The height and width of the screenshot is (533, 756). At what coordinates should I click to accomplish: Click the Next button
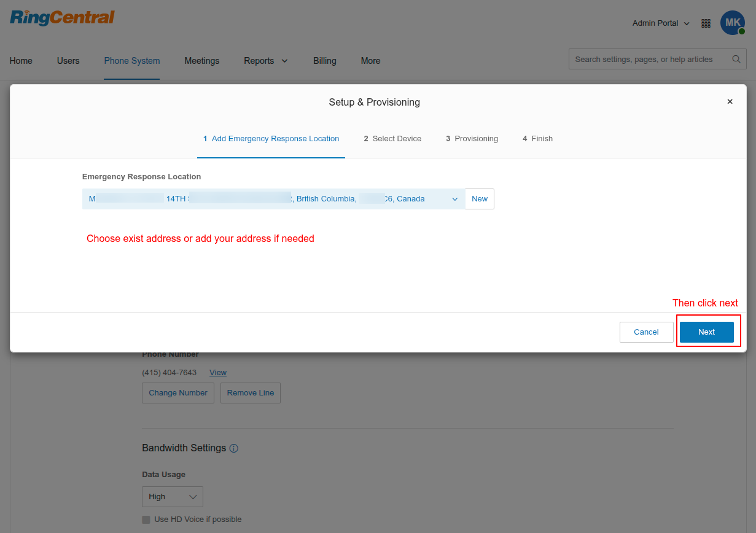click(x=706, y=332)
